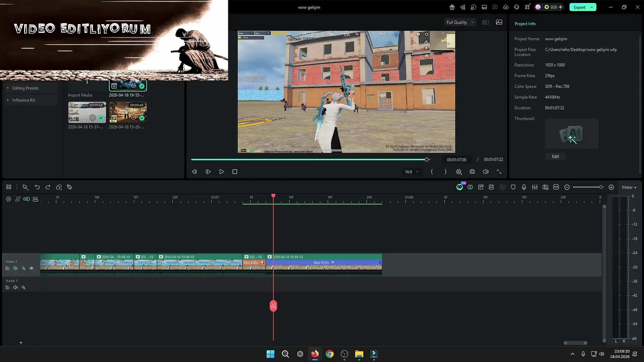Image resolution: width=644 pixels, height=362 pixels.
Task: Click the save project floppy icon
Action: coord(495,7)
